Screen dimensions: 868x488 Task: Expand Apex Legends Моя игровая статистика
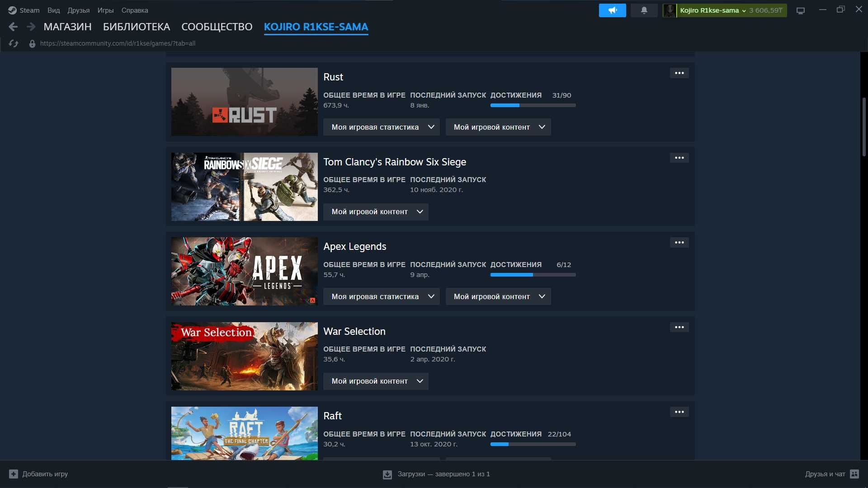pos(381,297)
